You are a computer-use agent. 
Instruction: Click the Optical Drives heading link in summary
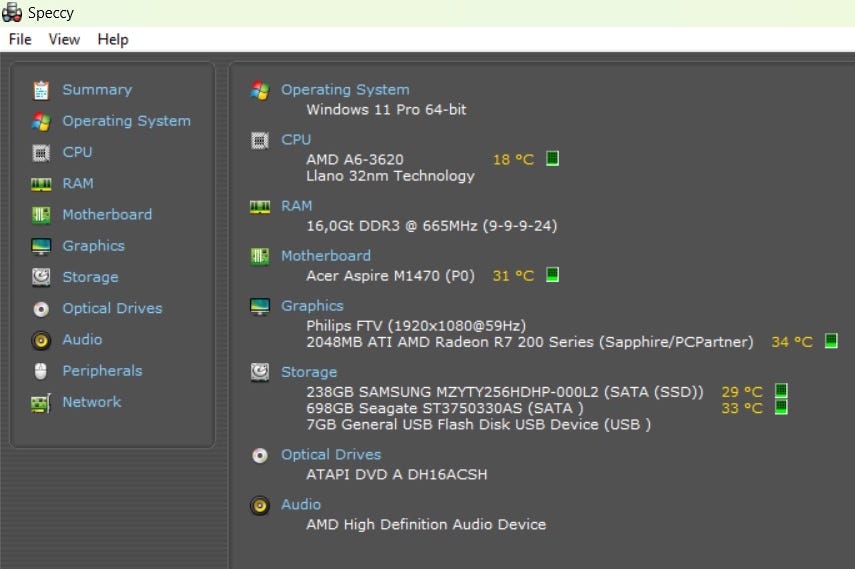pyautogui.click(x=331, y=454)
